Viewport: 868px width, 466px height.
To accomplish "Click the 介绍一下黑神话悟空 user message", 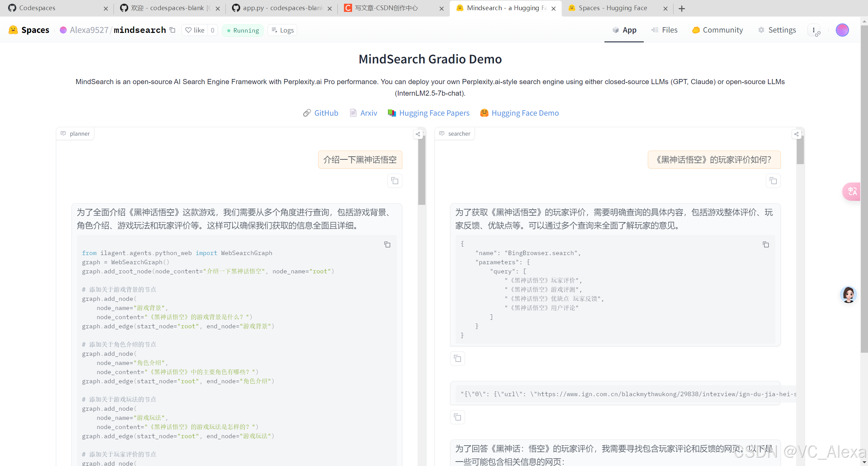I will (x=360, y=160).
